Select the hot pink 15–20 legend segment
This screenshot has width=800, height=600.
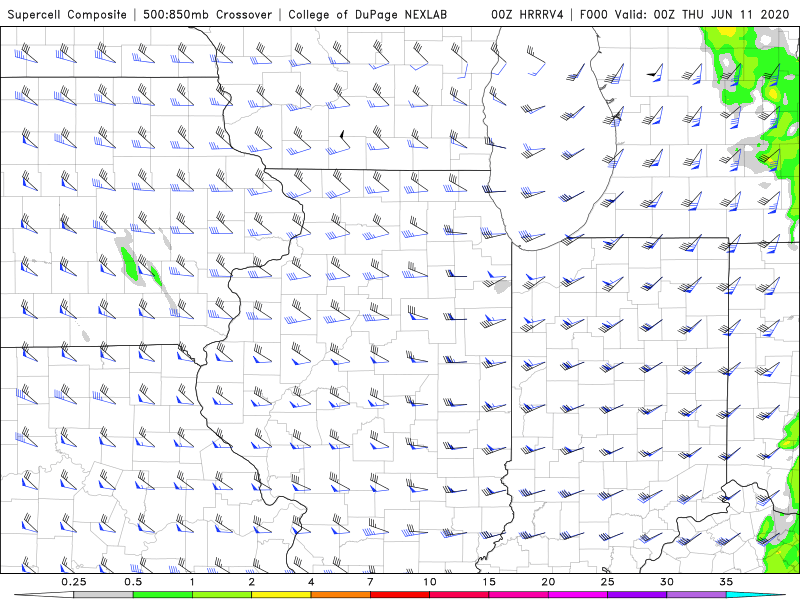coord(518,595)
